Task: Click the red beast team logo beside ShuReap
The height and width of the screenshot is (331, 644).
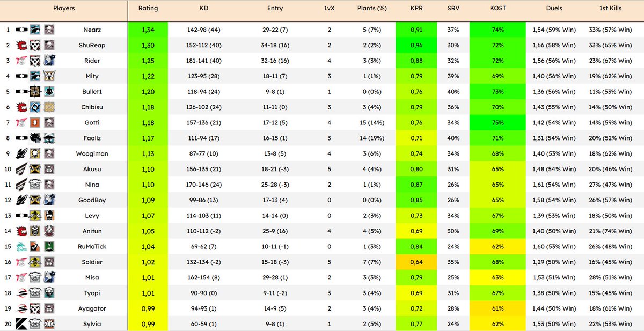Action: 21,46
